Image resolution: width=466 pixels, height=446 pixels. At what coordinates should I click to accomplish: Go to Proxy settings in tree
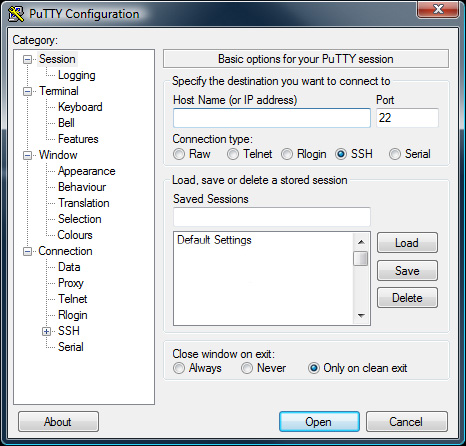pos(71,283)
